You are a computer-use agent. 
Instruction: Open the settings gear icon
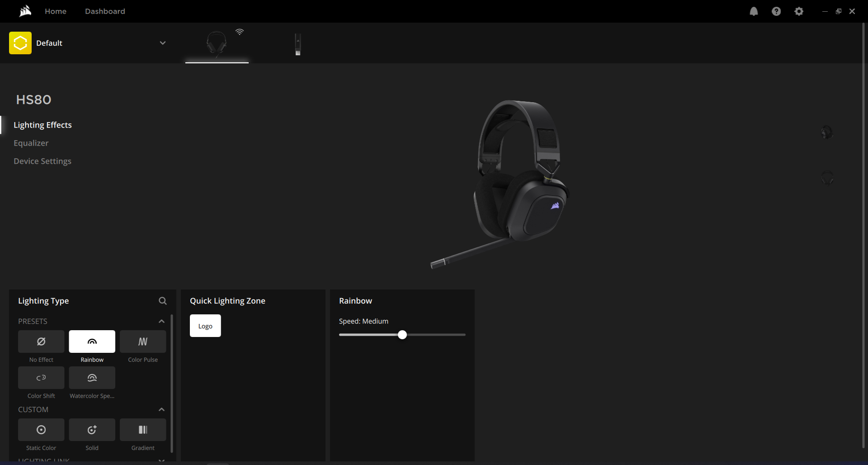[799, 11]
